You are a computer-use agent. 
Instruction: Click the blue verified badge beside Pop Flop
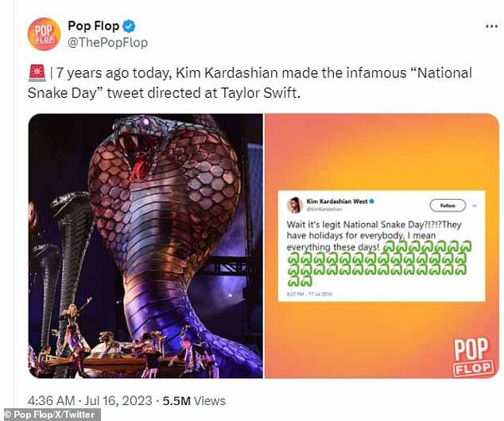coord(130,26)
